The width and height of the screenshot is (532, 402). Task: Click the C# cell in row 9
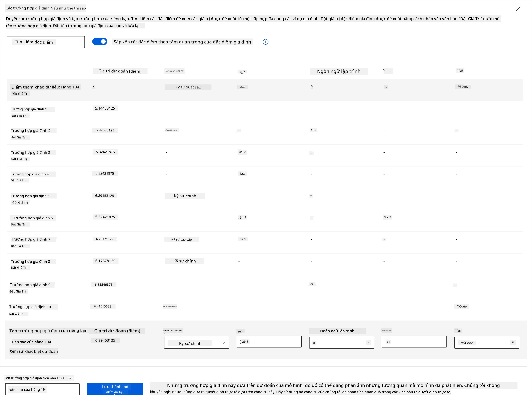click(312, 284)
